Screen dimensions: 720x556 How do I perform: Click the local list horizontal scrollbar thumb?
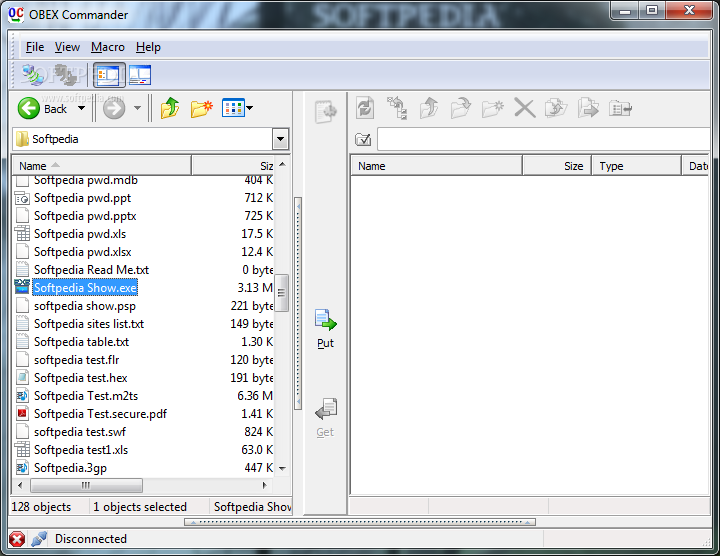point(86,485)
